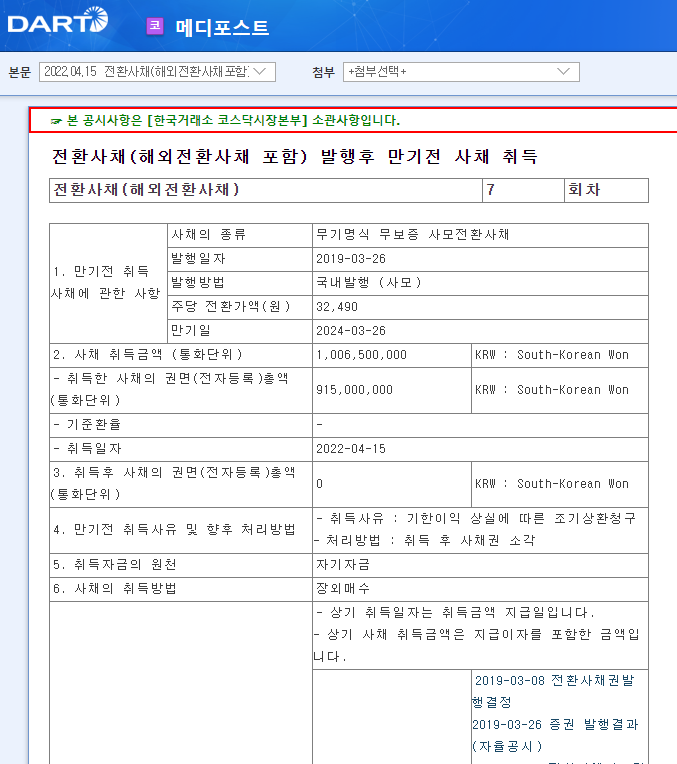The image size is (677, 764).
Task: Select maturity date value 2024-03-26
Action: pos(351,331)
